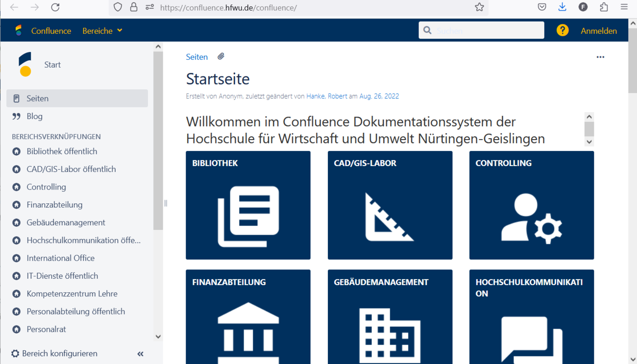The width and height of the screenshot is (637, 364).
Task: Open Controlling sidebar shortcut
Action: tap(46, 187)
